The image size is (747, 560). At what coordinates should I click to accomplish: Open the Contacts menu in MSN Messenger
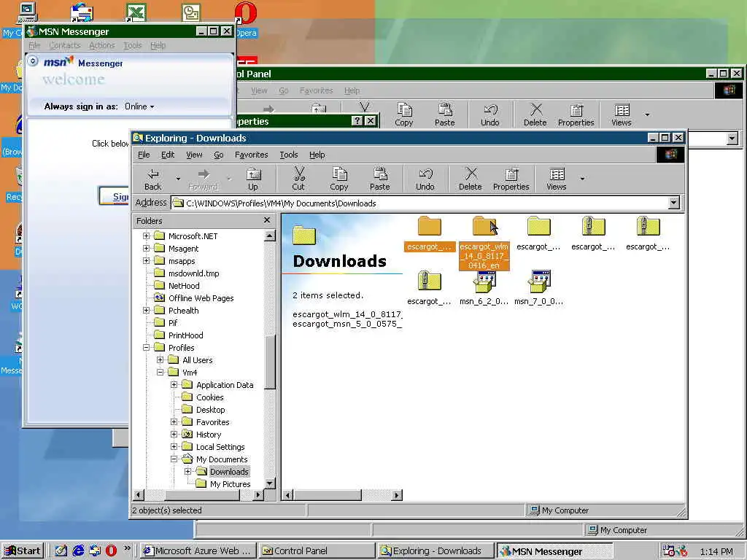(65, 45)
